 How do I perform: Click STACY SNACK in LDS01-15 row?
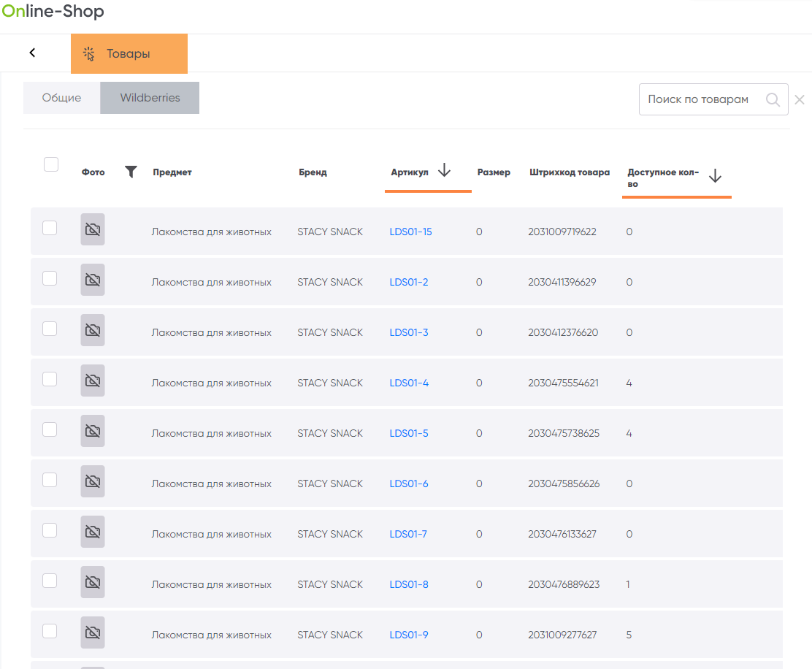pos(330,232)
